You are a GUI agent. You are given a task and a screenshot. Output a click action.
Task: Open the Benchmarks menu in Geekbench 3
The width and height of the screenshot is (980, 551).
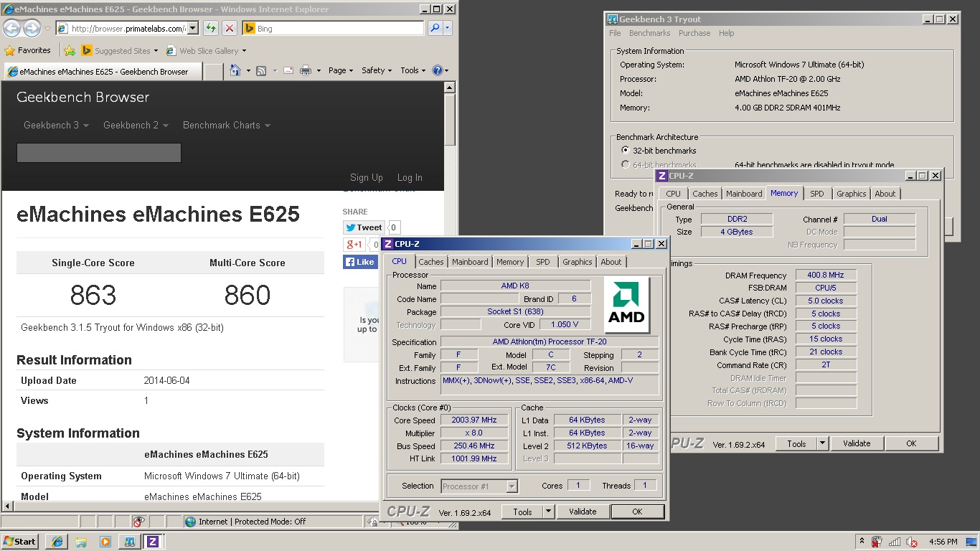tap(649, 33)
